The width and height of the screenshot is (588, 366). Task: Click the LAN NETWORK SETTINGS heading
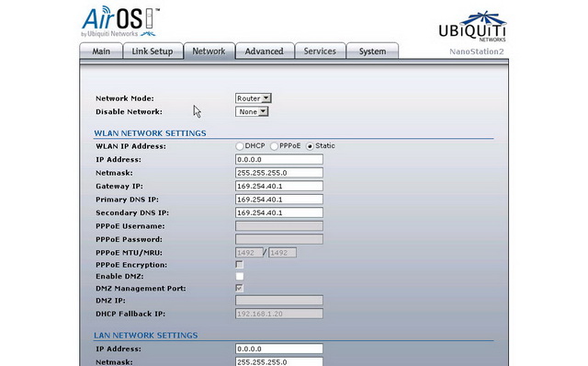click(x=146, y=336)
